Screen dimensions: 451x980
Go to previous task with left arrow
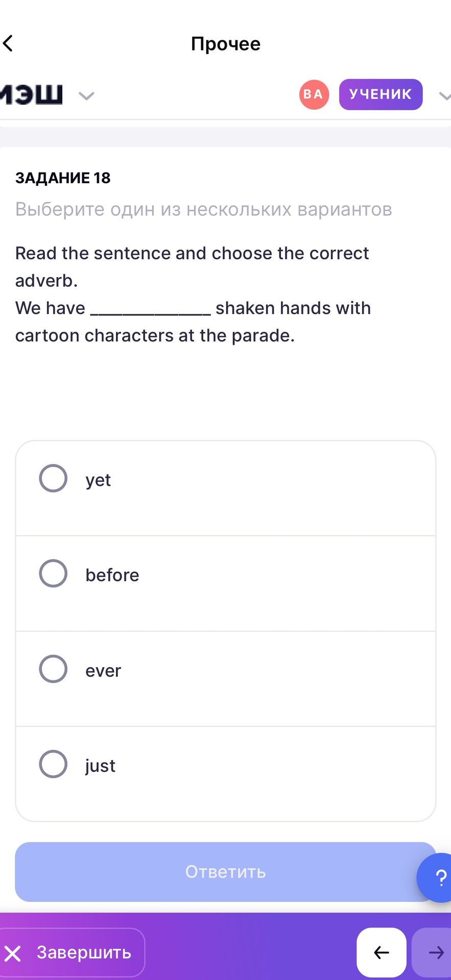click(x=382, y=952)
